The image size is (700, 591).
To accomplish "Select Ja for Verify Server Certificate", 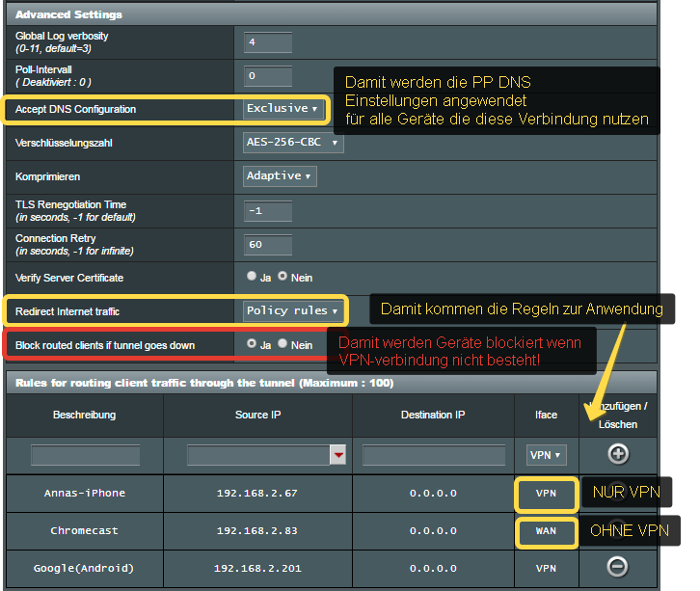I will click(x=252, y=277).
